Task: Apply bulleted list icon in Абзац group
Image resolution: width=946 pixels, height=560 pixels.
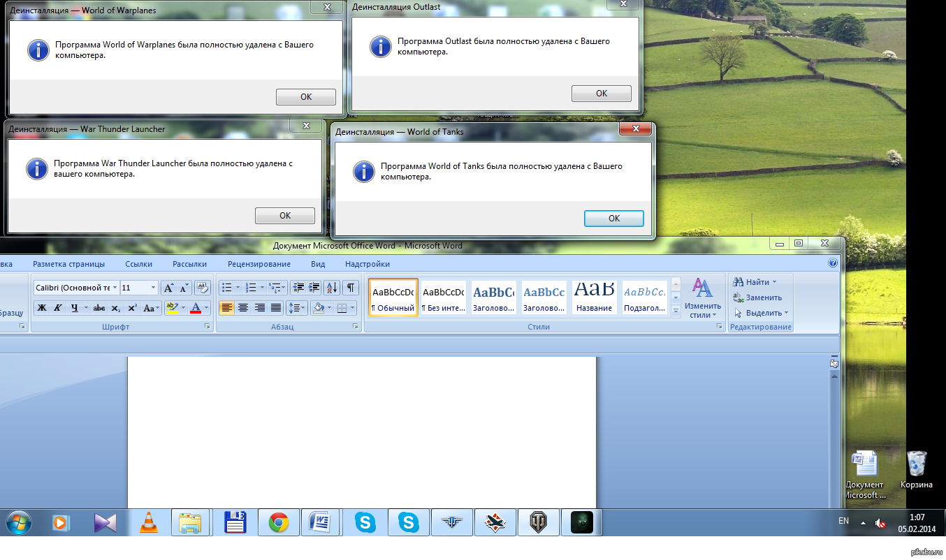Action: click(x=226, y=288)
